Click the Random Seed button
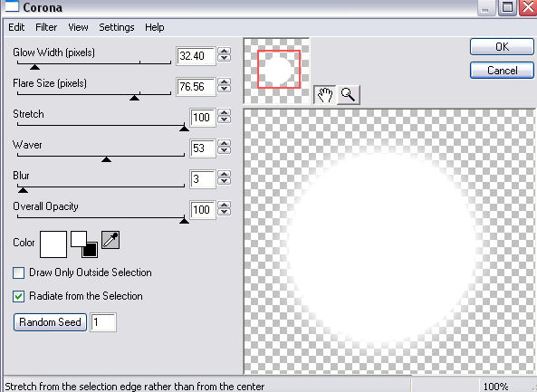 coord(50,322)
